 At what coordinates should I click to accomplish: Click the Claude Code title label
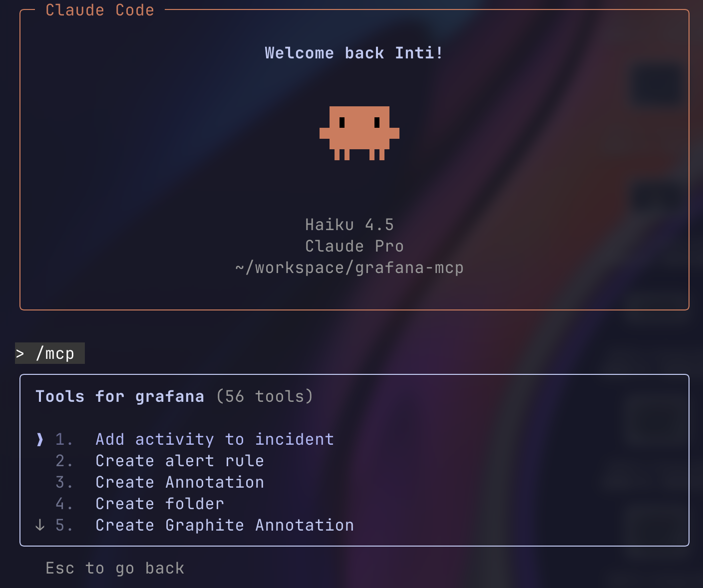(100, 10)
